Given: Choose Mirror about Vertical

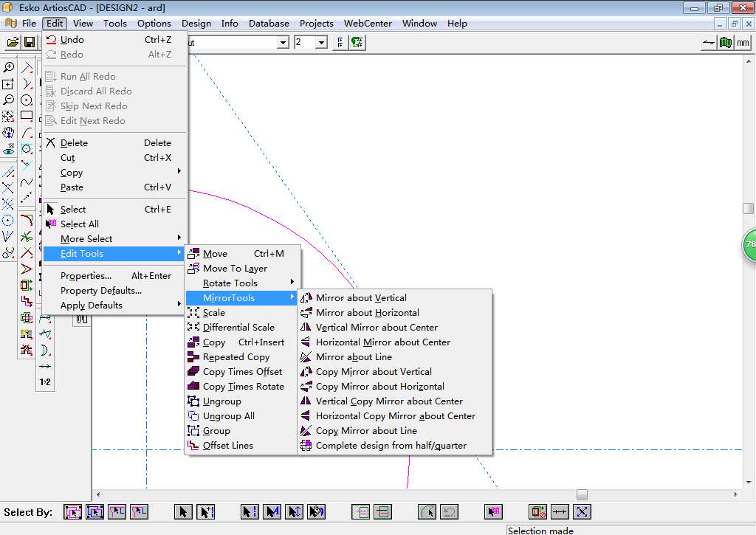Looking at the screenshot, I should point(361,298).
